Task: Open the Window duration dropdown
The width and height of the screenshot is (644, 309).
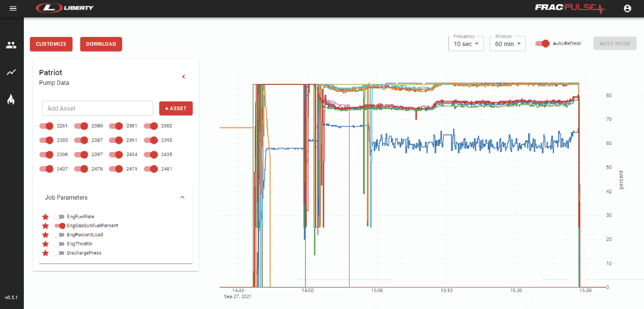Action: coord(507,44)
